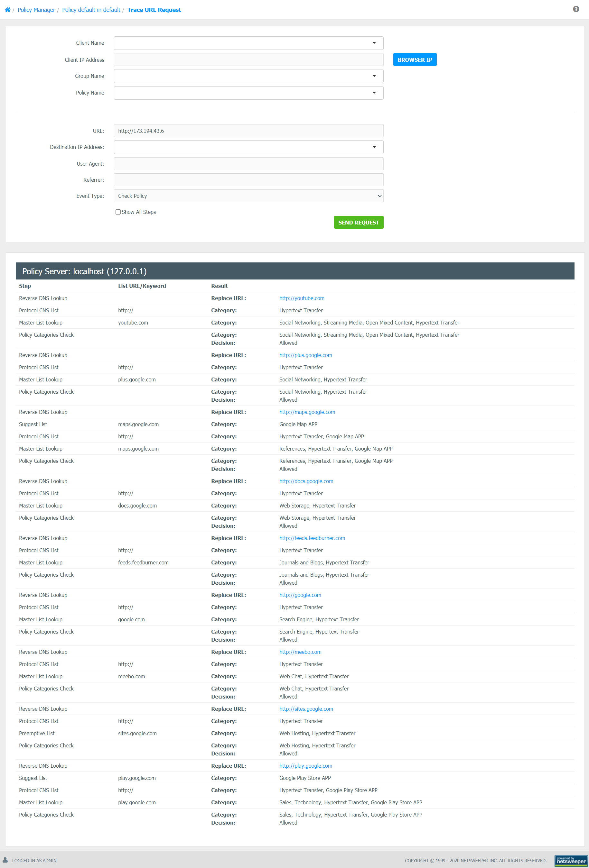Go to Policy Manager breadcrumb
This screenshot has width=589, height=868.
(36, 10)
